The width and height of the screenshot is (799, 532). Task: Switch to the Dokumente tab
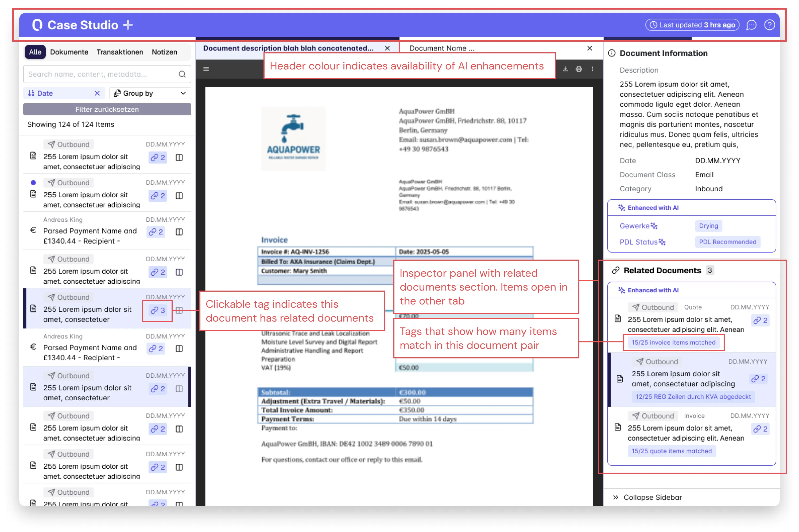(69, 52)
